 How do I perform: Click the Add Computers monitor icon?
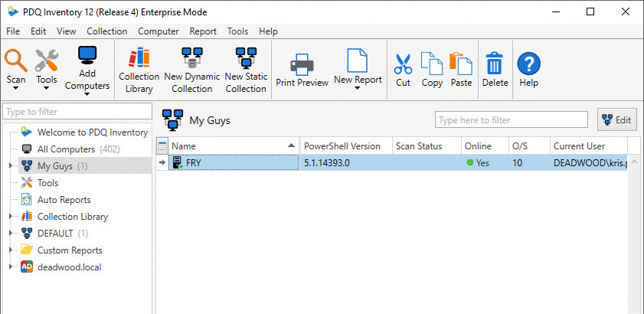87,55
